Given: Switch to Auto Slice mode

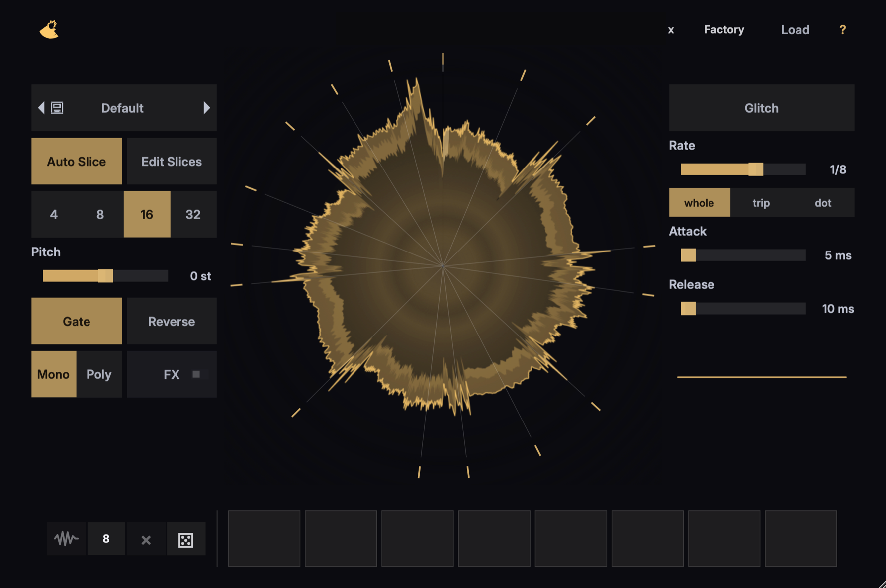Looking at the screenshot, I should tap(77, 161).
